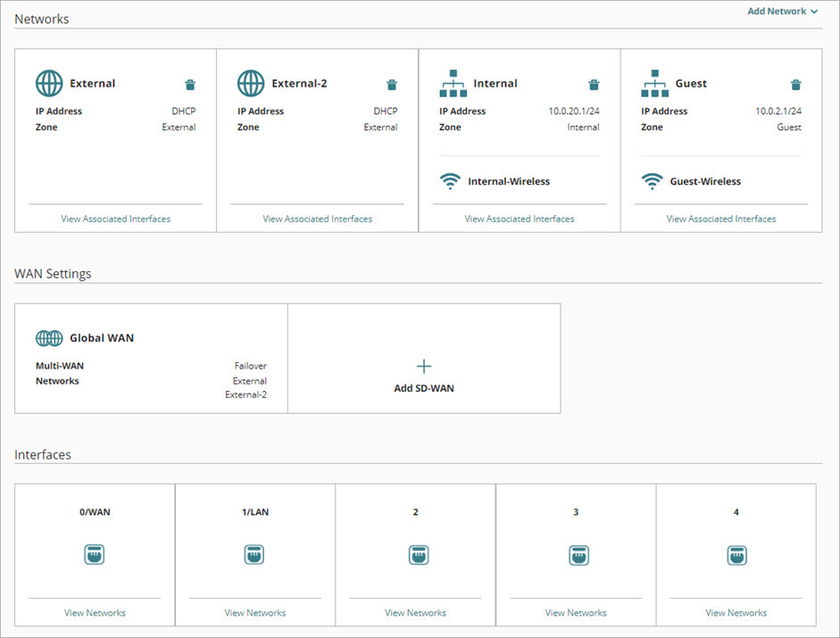View Networks for interface 2
This screenshot has height=638, width=840.
[415, 612]
